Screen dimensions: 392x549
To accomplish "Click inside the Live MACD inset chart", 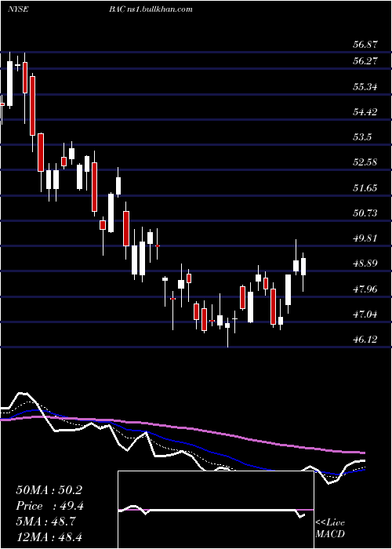I will click(x=216, y=510).
